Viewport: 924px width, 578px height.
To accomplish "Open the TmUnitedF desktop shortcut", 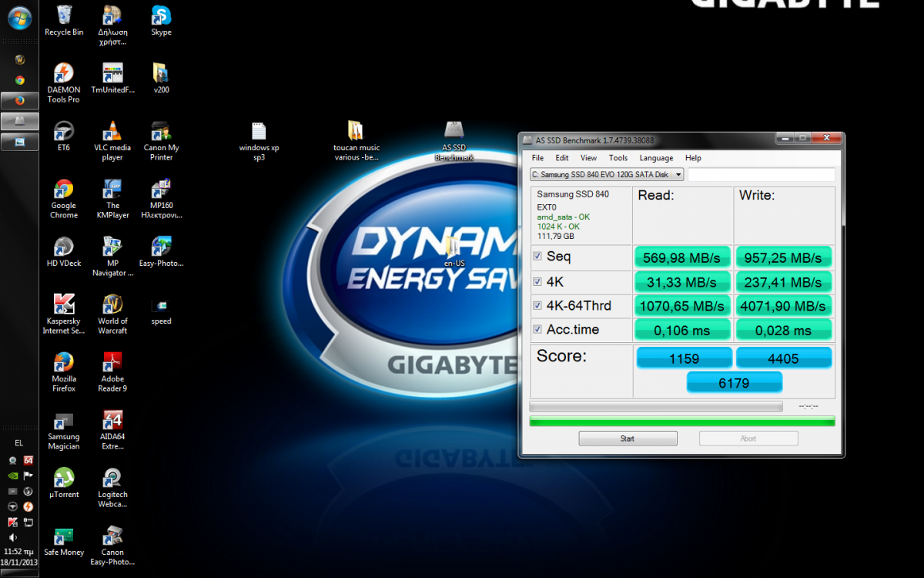I will [112, 79].
